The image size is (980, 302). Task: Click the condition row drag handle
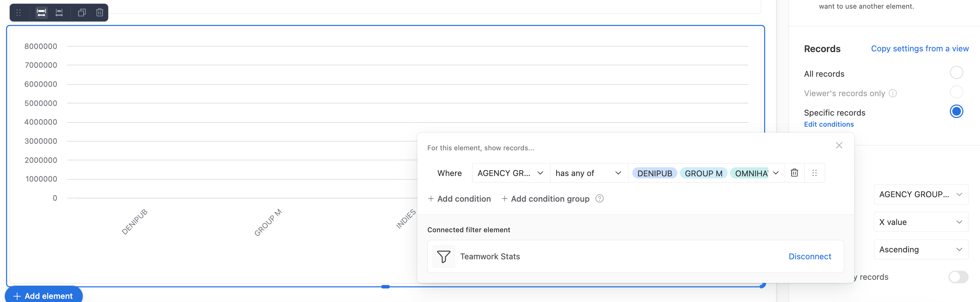[814, 173]
